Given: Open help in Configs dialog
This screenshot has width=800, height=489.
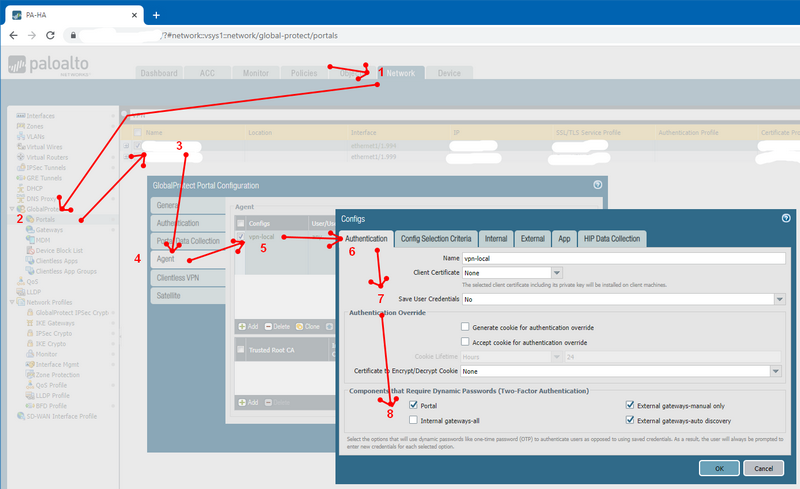Looking at the screenshot, I should click(x=786, y=218).
